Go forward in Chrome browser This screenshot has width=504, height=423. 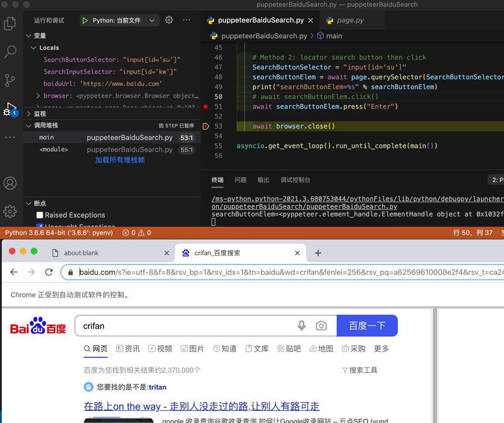point(31,272)
